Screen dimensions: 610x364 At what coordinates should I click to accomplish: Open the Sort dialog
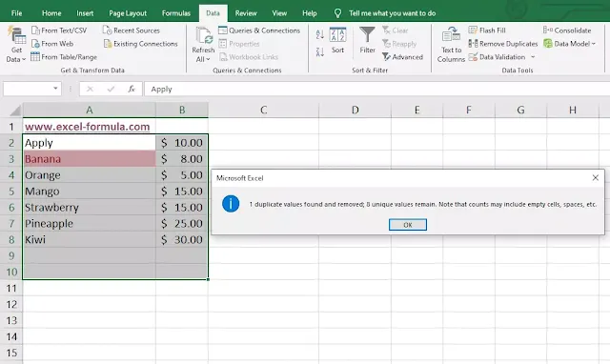pyautogui.click(x=337, y=40)
